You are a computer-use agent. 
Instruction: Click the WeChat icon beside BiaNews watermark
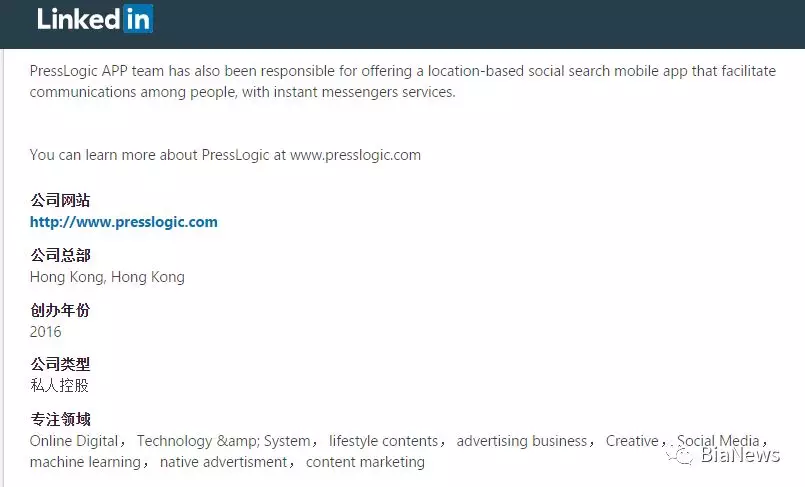pos(679,454)
